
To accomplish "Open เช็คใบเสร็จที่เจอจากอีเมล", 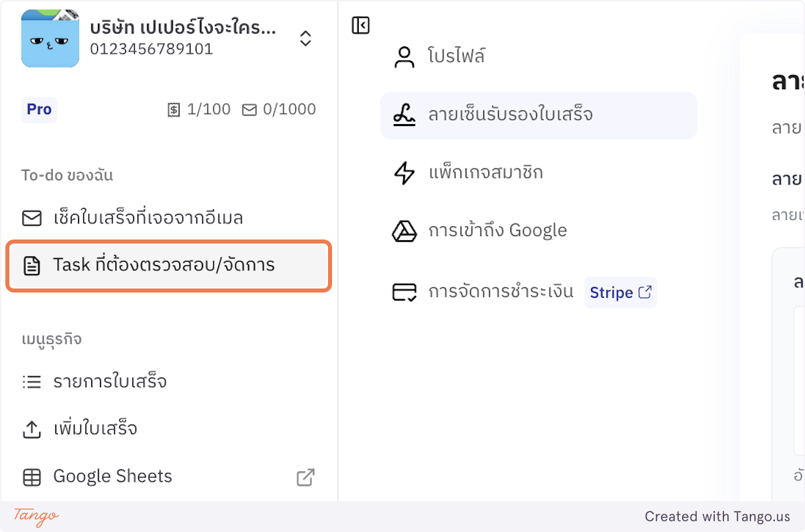I will click(148, 217).
